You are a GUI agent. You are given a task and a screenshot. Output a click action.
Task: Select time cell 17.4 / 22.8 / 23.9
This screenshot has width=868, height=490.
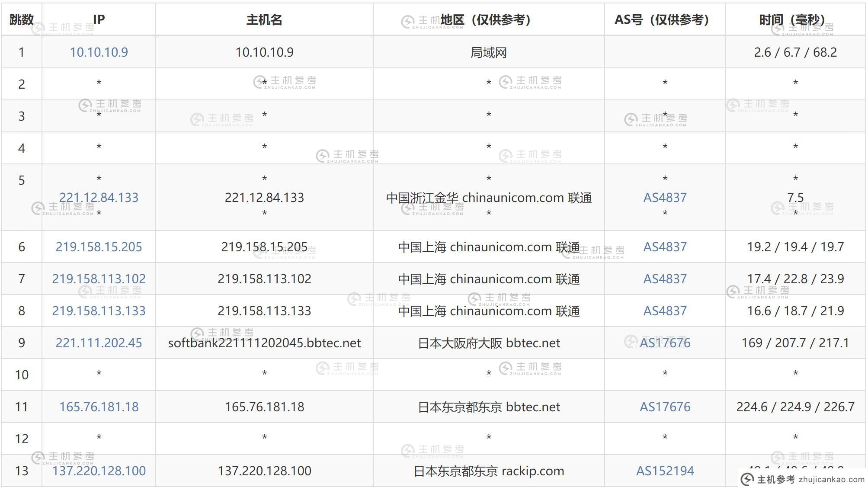pyautogui.click(x=795, y=279)
